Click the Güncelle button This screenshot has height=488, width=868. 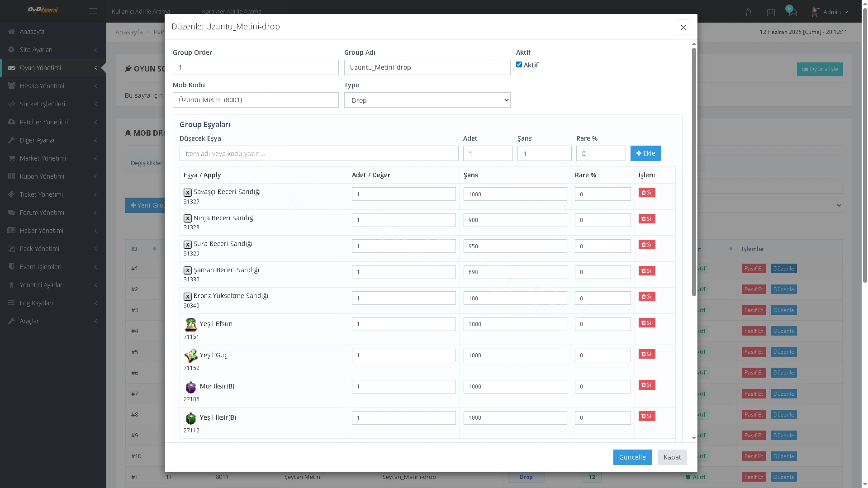tap(632, 457)
